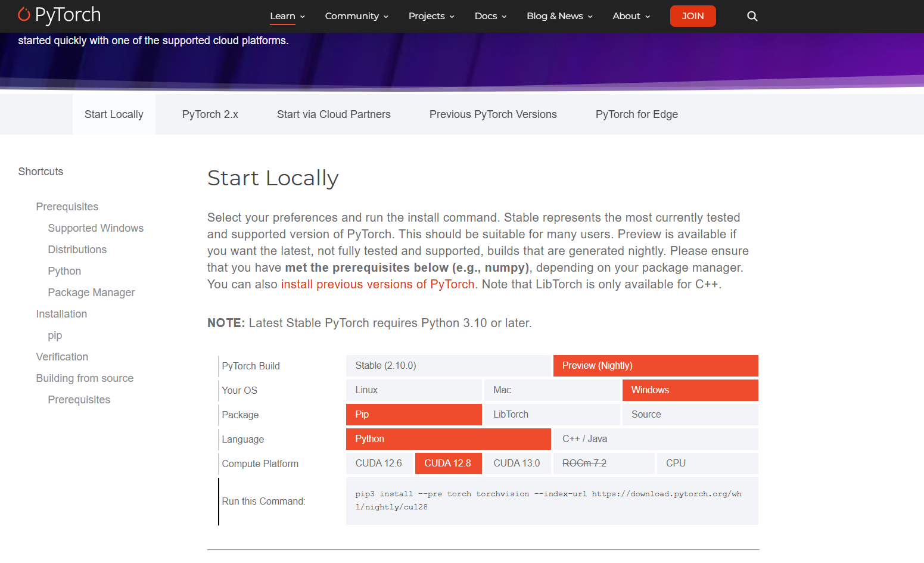
Task: Go to Prerequisites under Building from source
Action: pos(79,400)
